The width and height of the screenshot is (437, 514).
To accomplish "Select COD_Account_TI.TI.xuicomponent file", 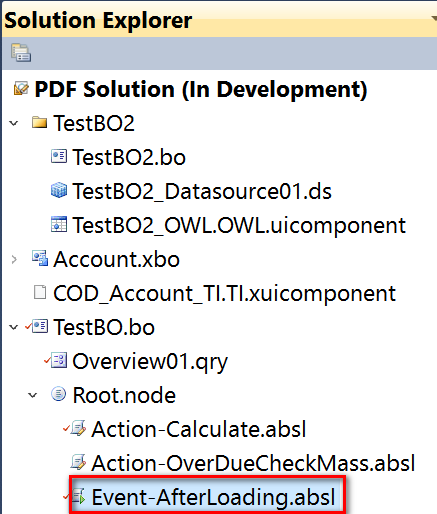I will tap(224, 293).
